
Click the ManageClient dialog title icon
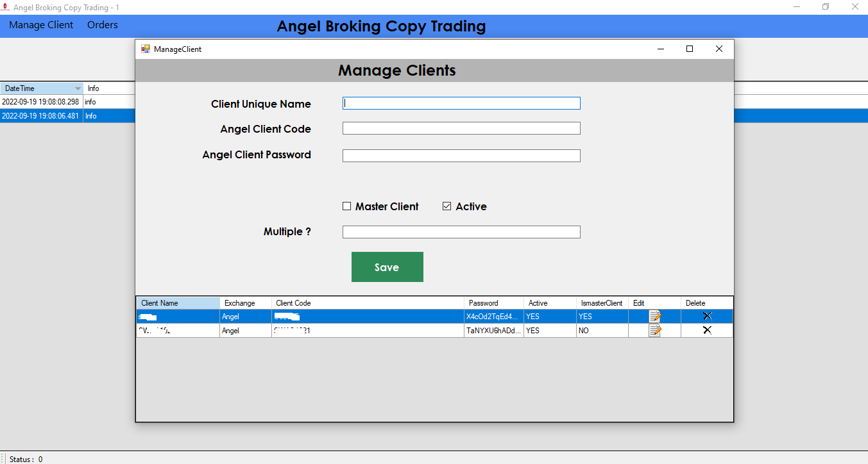(x=146, y=49)
